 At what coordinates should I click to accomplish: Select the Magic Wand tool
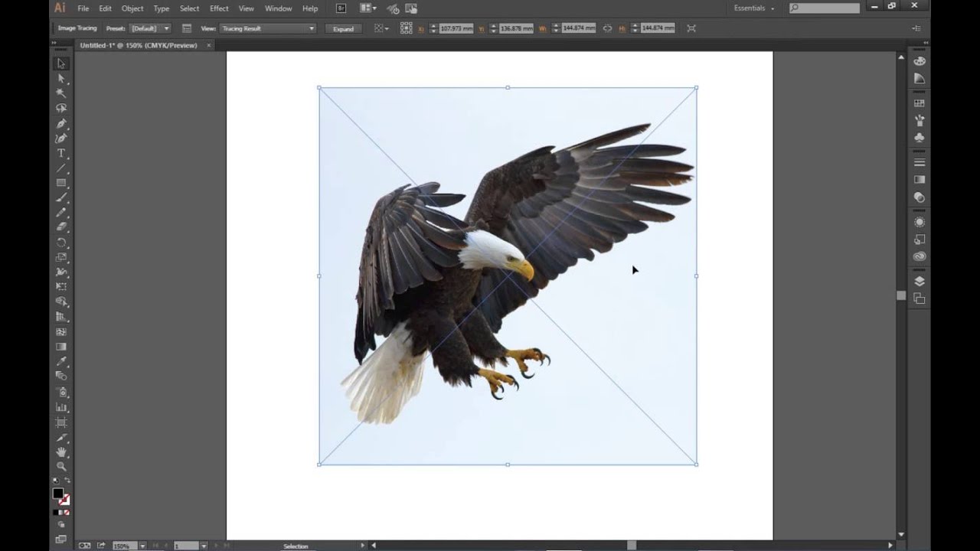pos(61,93)
